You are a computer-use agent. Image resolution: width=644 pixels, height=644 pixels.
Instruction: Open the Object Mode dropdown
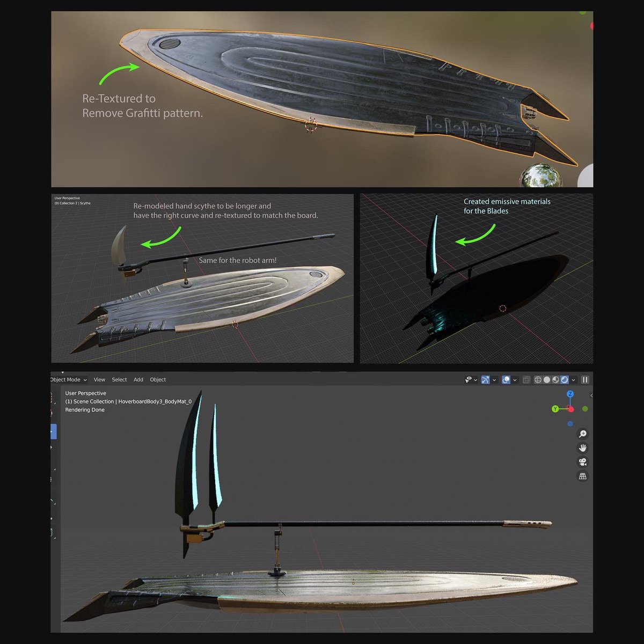68,379
